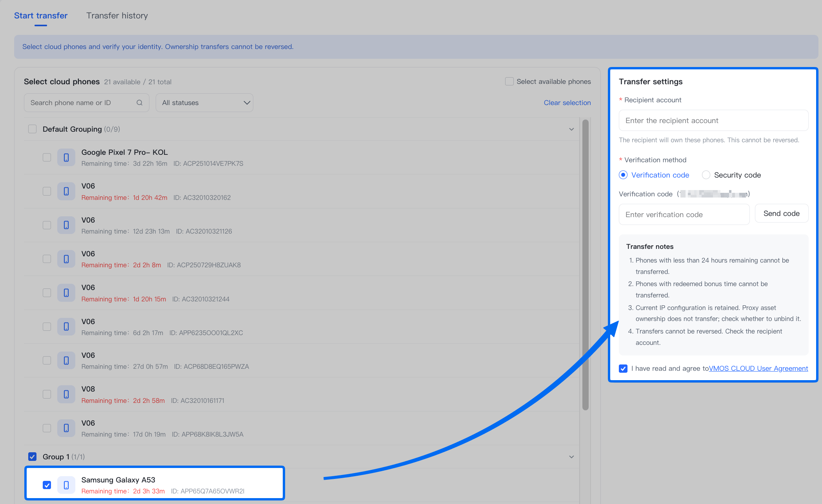822x504 pixels.
Task: Click the recipient account input field
Action: (x=713, y=120)
